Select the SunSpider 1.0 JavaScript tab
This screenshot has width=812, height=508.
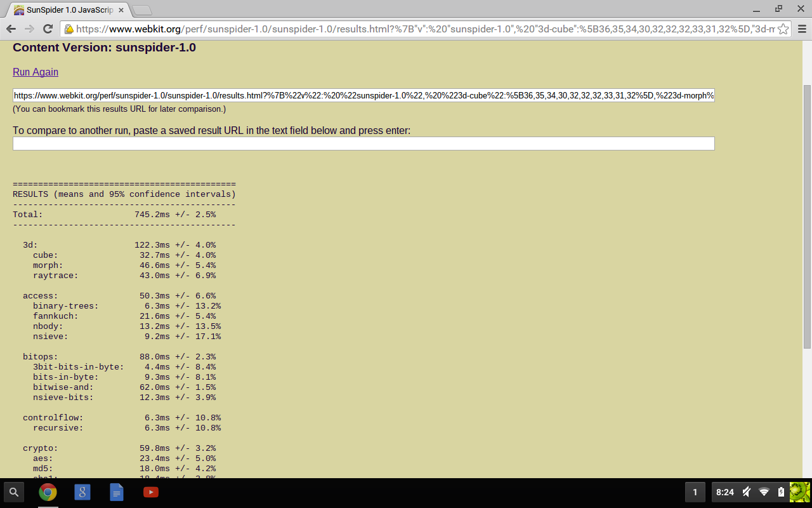[x=69, y=10]
